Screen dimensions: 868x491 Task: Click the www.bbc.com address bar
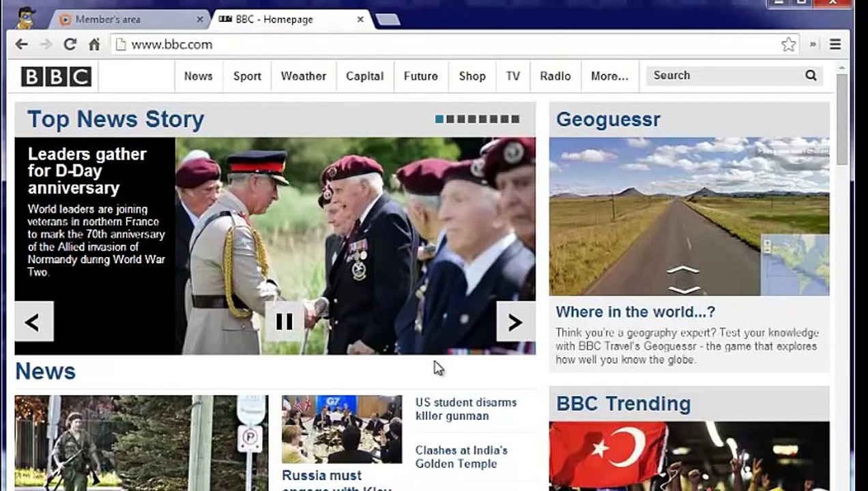tap(444, 44)
